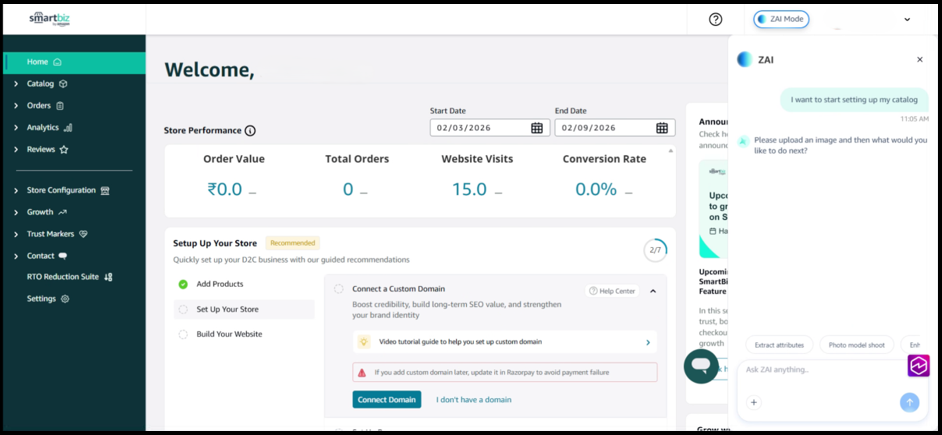Click the Connect Domain button
This screenshot has width=942, height=435.
386,400
